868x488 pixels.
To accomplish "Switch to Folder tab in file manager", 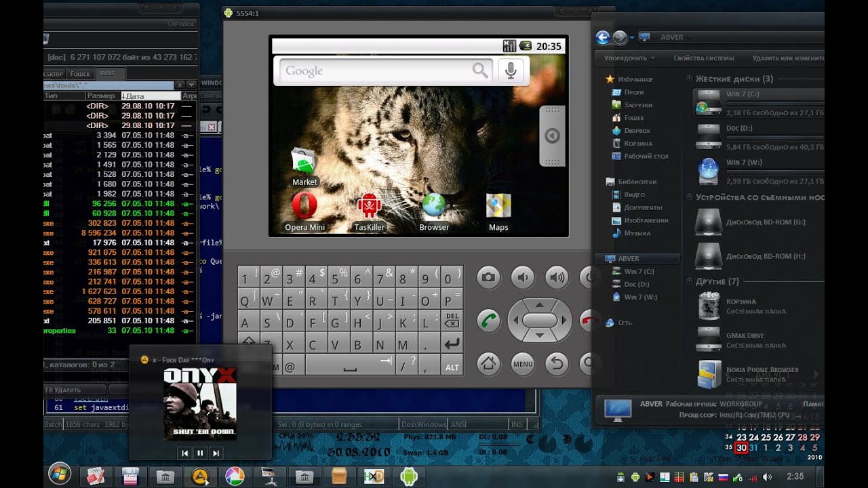I will 80,74.
